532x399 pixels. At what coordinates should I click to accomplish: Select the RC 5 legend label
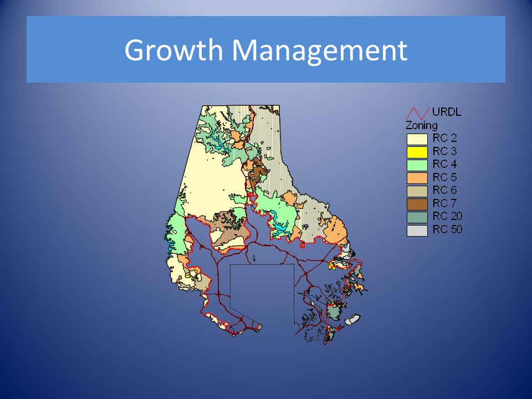tap(444, 177)
